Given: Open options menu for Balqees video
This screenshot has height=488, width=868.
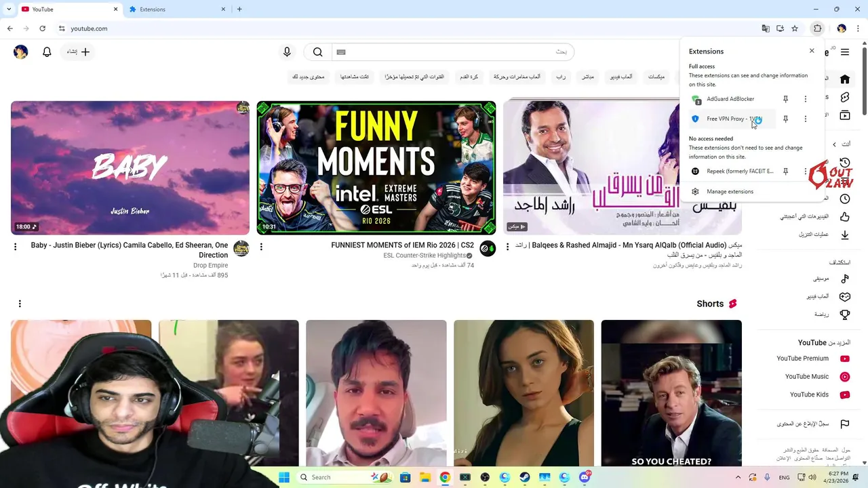Looking at the screenshot, I should pos(507,247).
